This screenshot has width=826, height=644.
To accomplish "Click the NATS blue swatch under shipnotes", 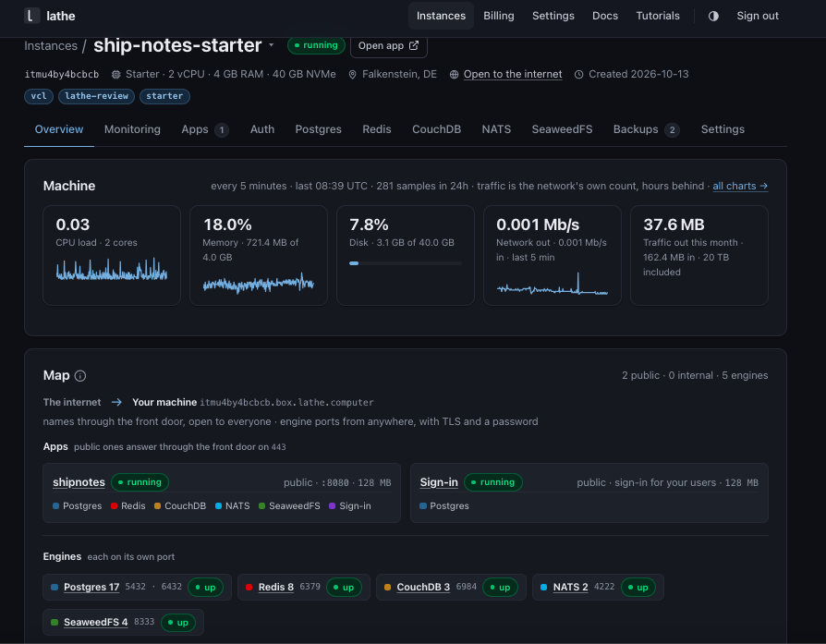I will point(218,506).
